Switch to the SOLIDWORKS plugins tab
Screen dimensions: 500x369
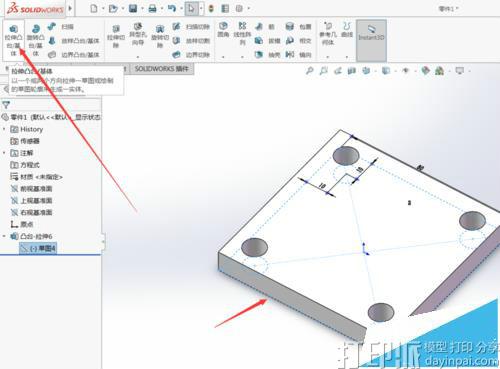point(161,69)
